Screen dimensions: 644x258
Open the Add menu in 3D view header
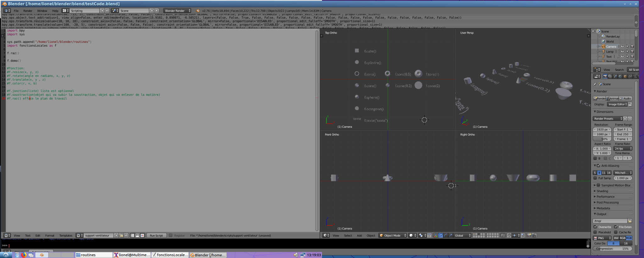(x=359, y=235)
